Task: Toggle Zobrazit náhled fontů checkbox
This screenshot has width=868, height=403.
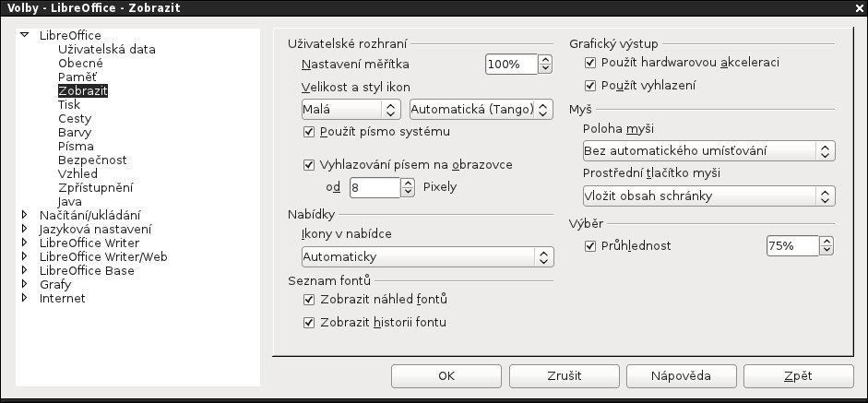Action: (309, 300)
